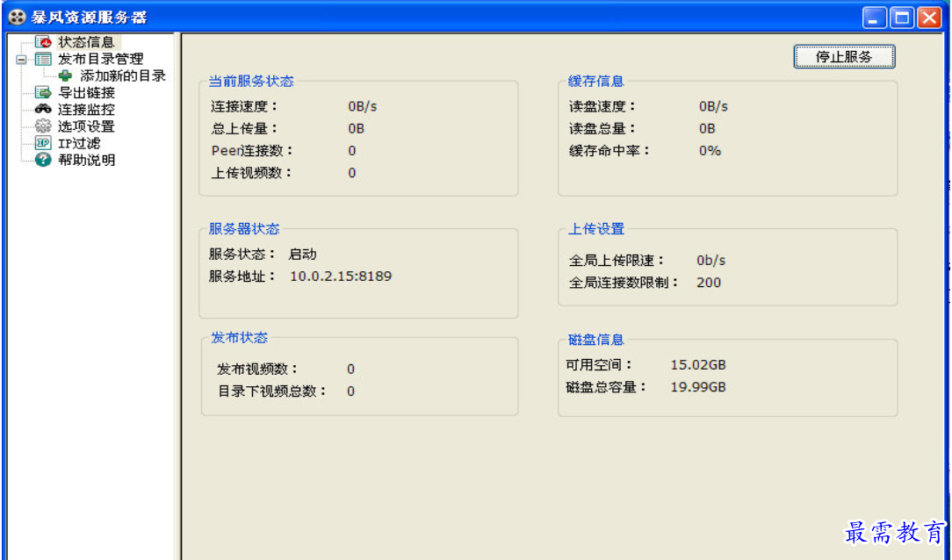Collapse the 发布目录管理 tree node
Image resolution: width=952 pixels, height=560 pixels.
pos(21,60)
